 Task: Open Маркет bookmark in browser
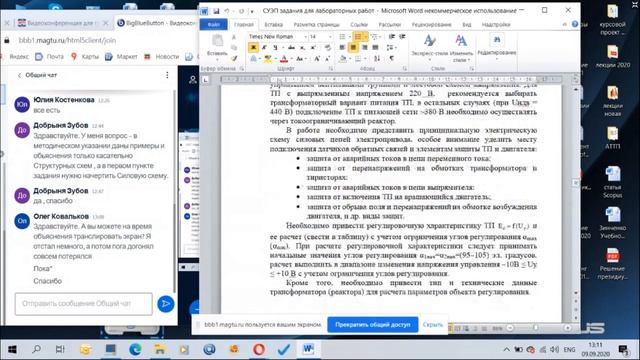(x=122, y=56)
